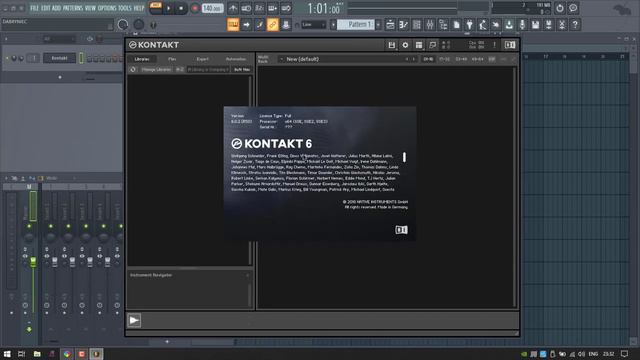Click the arrow left of Pattern 1

(x=333, y=25)
